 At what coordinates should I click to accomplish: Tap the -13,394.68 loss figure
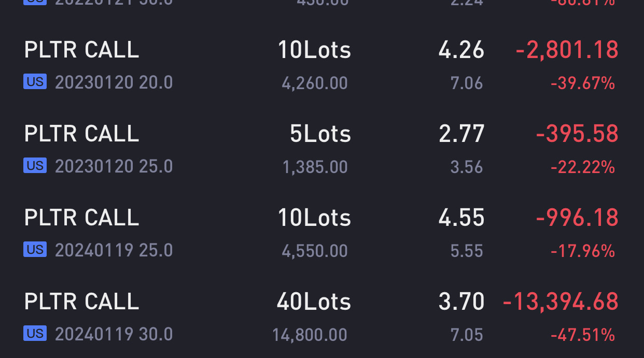point(561,302)
